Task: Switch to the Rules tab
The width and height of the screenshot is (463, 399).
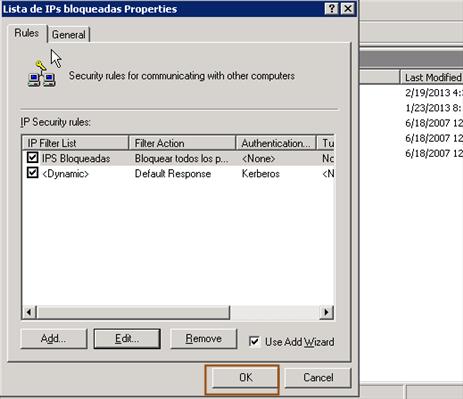Action: click(x=27, y=33)
